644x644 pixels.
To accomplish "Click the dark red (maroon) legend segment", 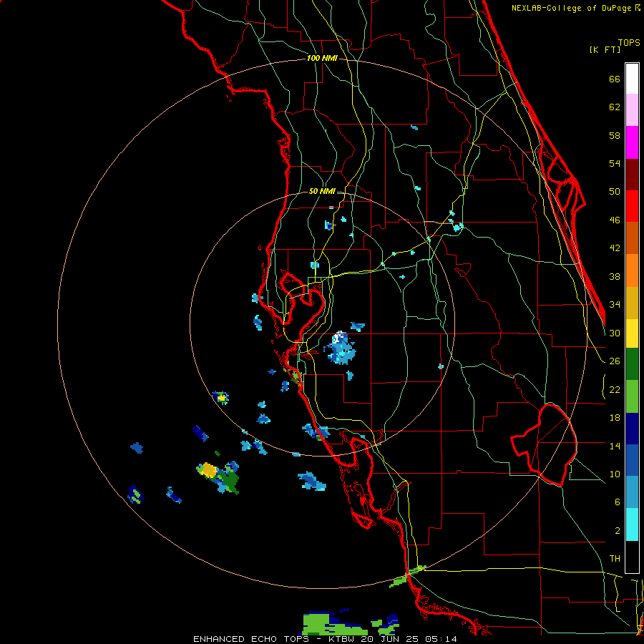I will point(632,175).
